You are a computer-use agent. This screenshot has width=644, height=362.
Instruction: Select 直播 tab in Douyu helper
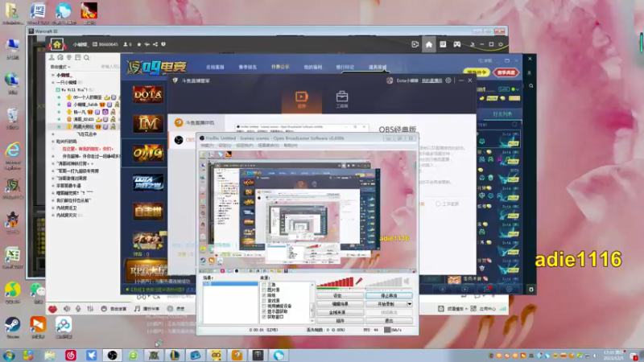pyautogui.click(x=301, y=99)
